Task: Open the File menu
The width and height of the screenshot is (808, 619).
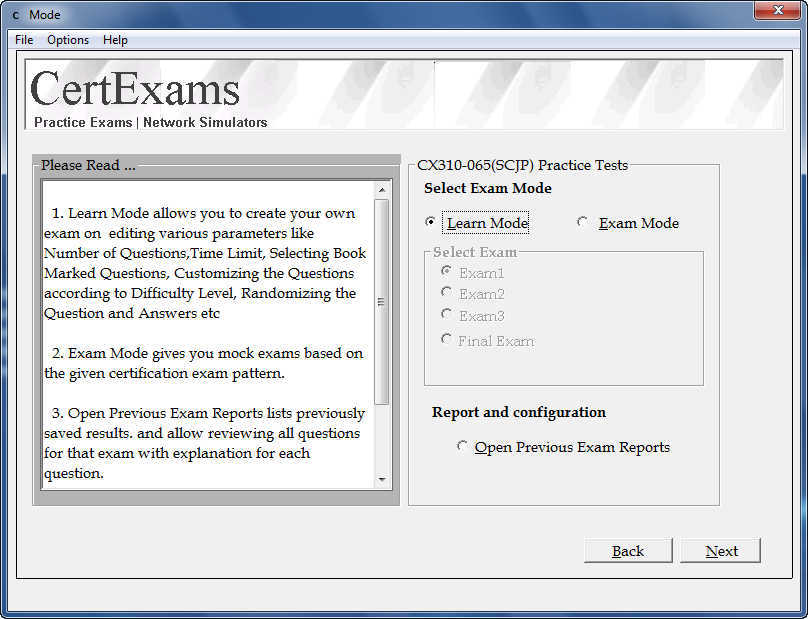Action: point(24,40)
